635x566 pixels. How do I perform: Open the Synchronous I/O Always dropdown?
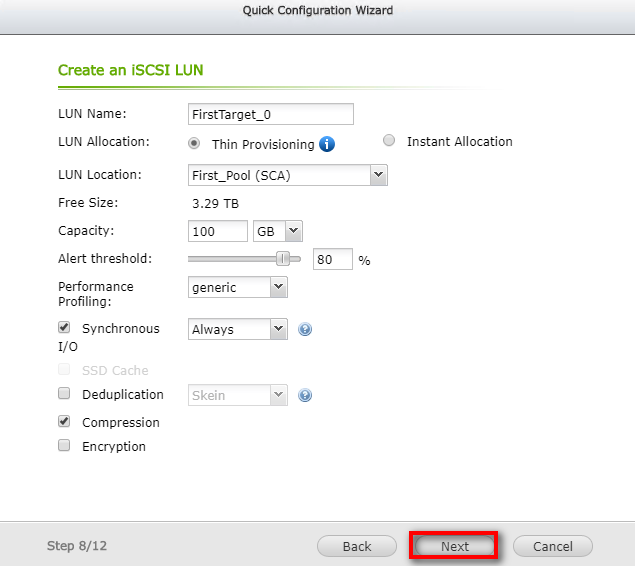(x=238, y=329)
